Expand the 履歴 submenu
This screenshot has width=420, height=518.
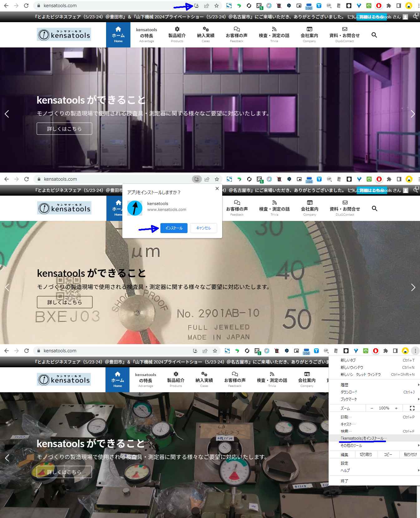tap(344, 385)
